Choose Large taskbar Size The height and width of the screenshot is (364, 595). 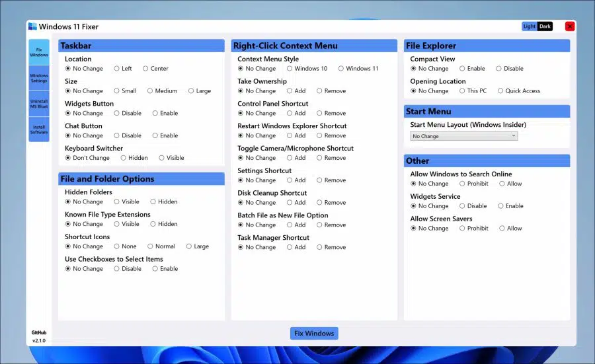pos(200,91)
